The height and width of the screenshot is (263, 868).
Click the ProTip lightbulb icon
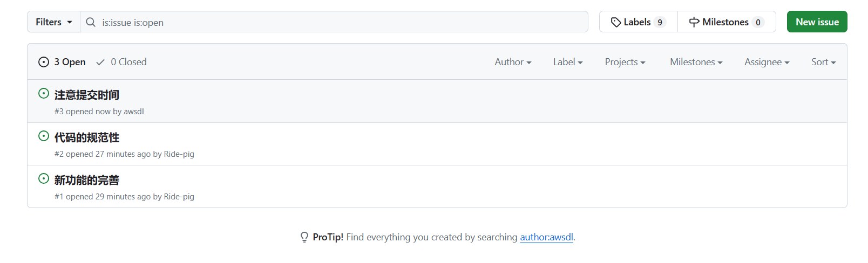[304, 237]
